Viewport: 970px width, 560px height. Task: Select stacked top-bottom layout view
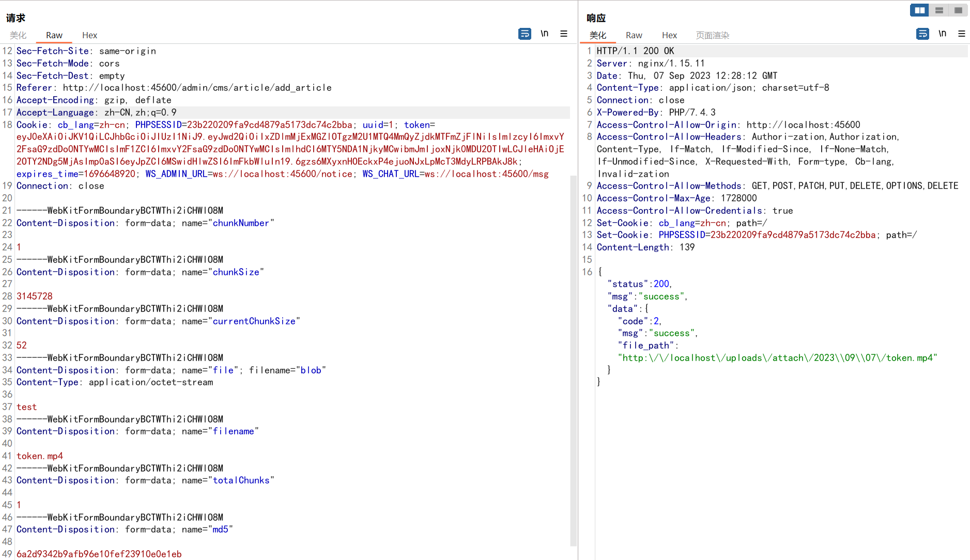tap(939, 10)
